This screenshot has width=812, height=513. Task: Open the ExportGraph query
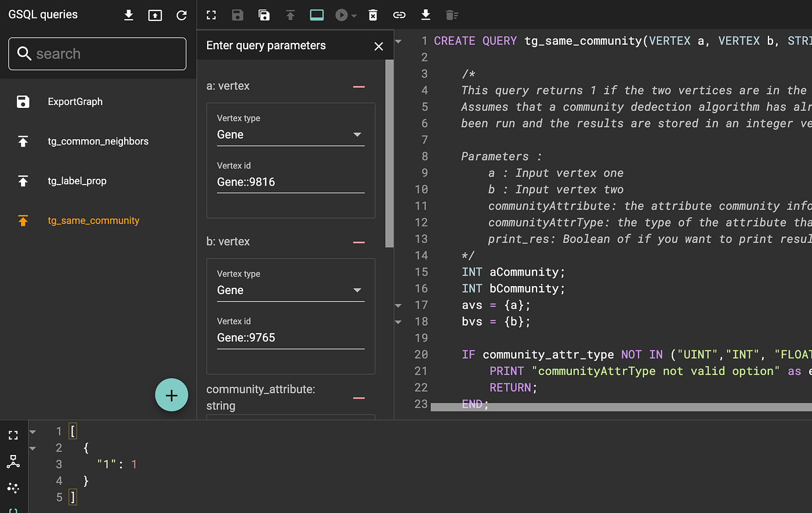[x=75, y=101]
